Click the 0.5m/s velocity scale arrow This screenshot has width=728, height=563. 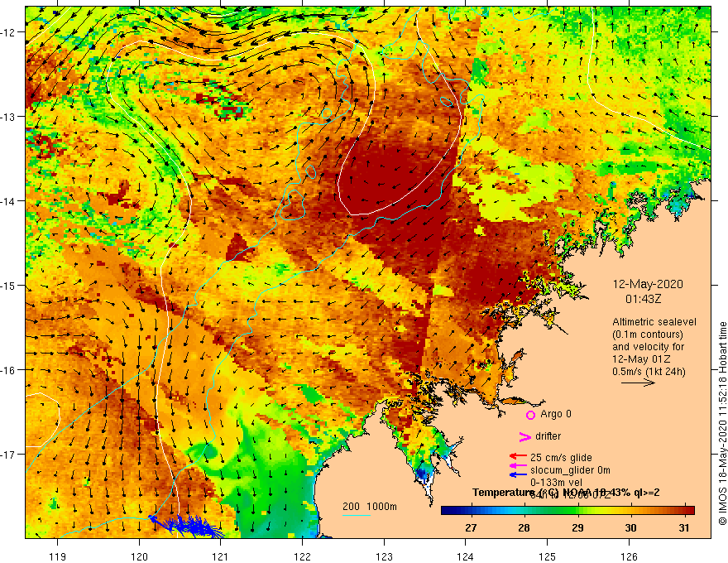pyautogui.click(x=638, y=383)
